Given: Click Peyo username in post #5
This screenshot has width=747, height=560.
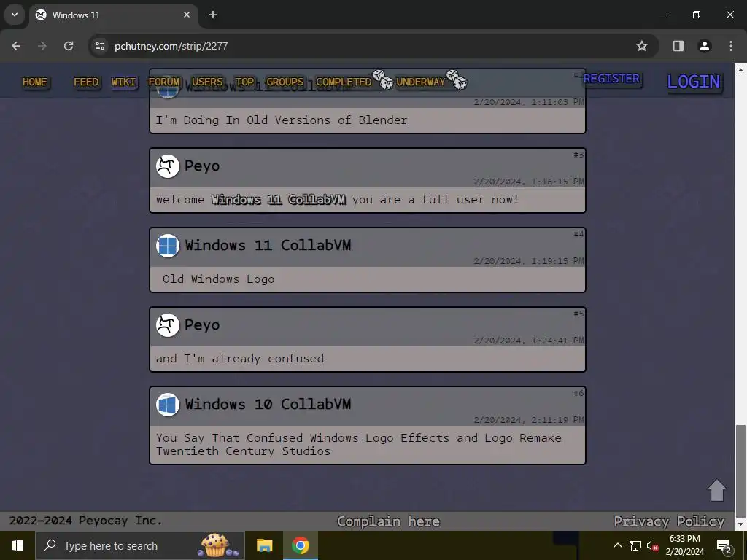Looking at the screenshot, I should pos(202,325).
